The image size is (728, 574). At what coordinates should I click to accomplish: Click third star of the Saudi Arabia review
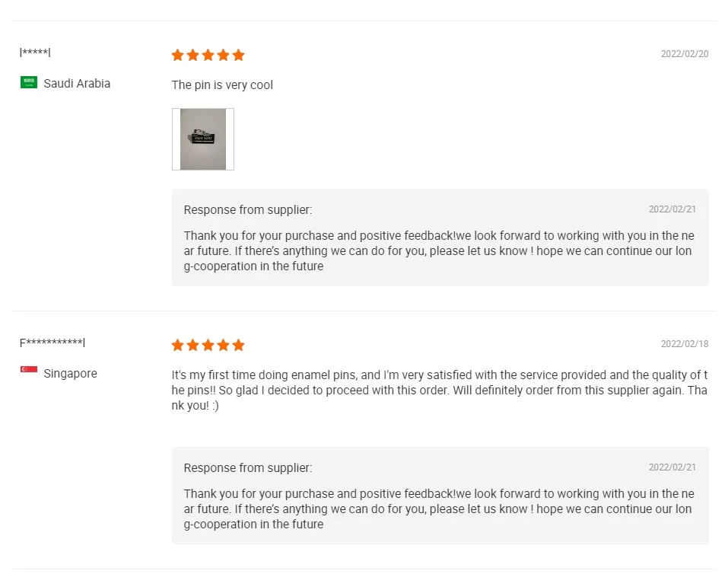[x=208, y=55]
